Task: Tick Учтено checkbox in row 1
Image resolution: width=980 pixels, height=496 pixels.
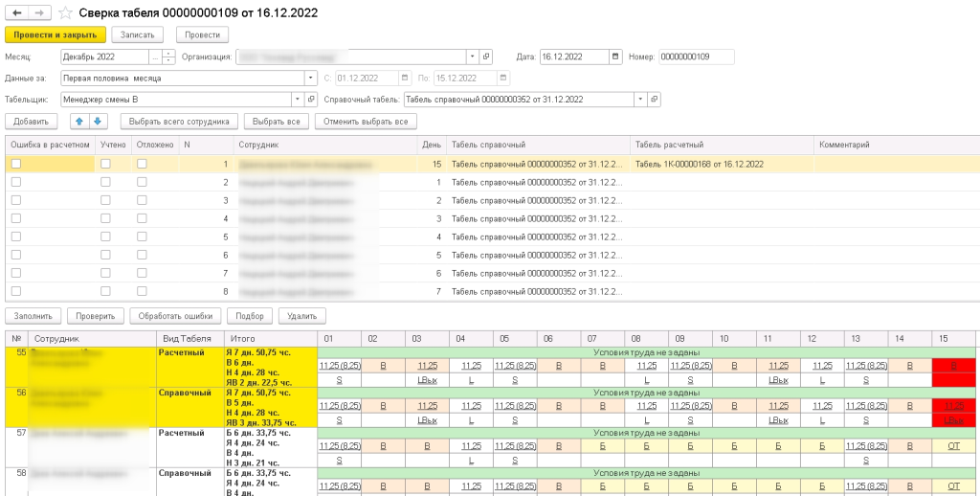Action: click(105, 164)
